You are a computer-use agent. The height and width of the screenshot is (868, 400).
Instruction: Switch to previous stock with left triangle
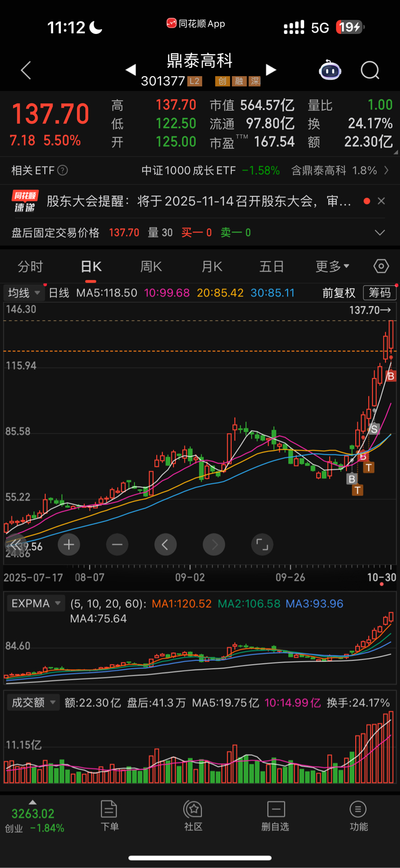(131, 70)
